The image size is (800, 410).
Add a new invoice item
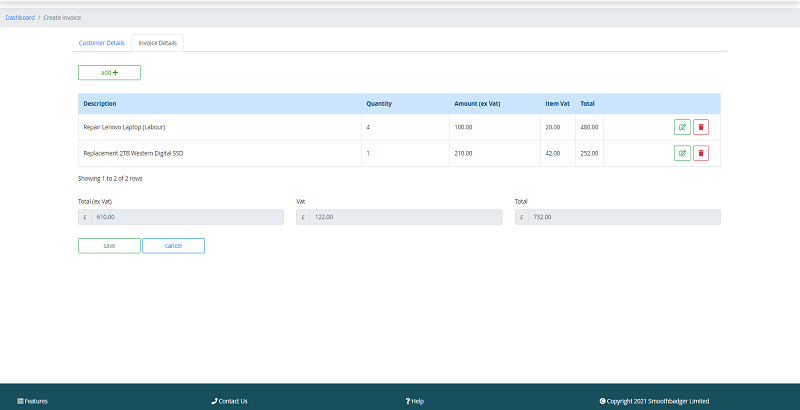(109, 72)
